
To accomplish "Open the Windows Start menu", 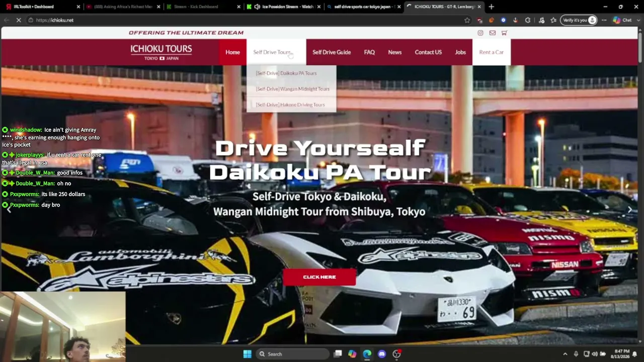I will point(247,354).
